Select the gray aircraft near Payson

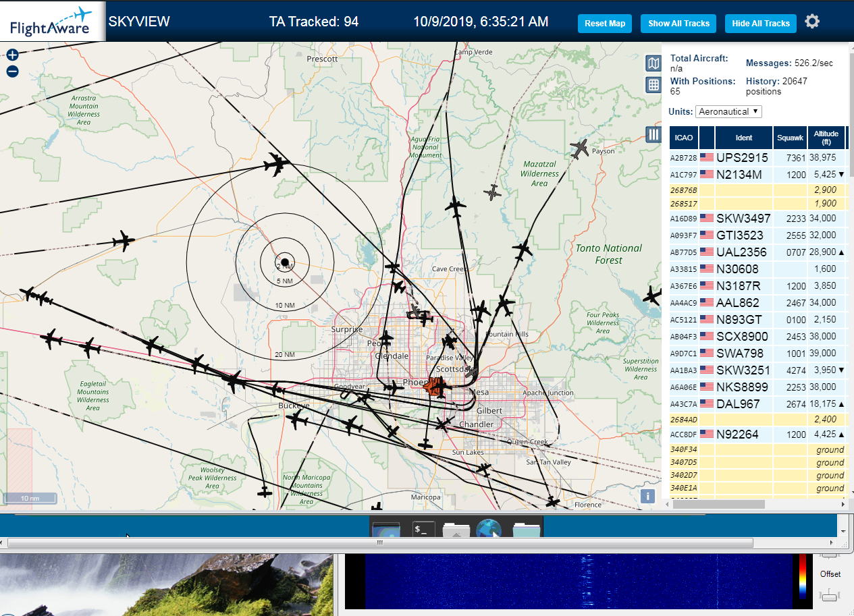tap(579, 149)
